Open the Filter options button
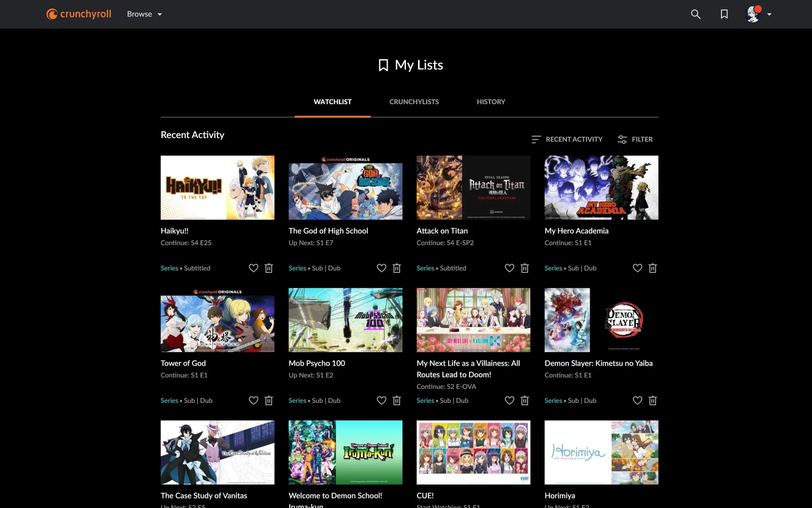 (635, 139)
